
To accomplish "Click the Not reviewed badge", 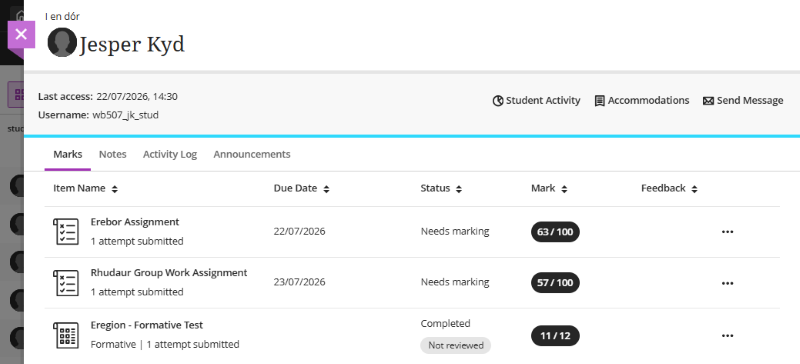I will [456, 346].
